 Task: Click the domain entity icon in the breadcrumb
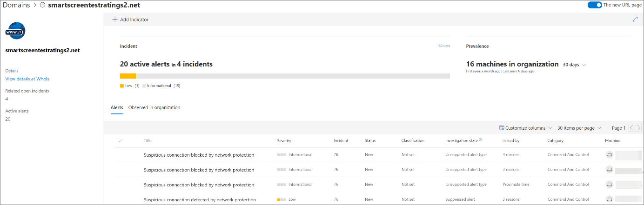pyautogui.click(x=42, y=5)
